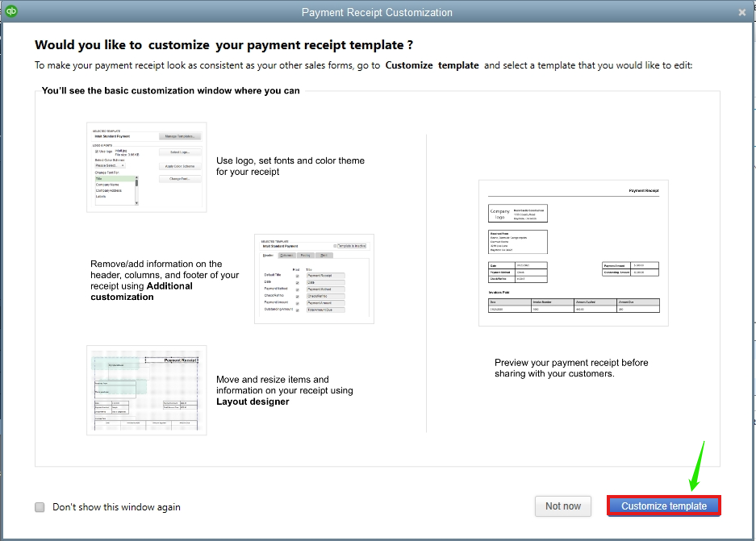The width and height of the screenshot is (756, 541).
Task: Click the 'Remove/add information on the header' text
Action: (165, 281)
